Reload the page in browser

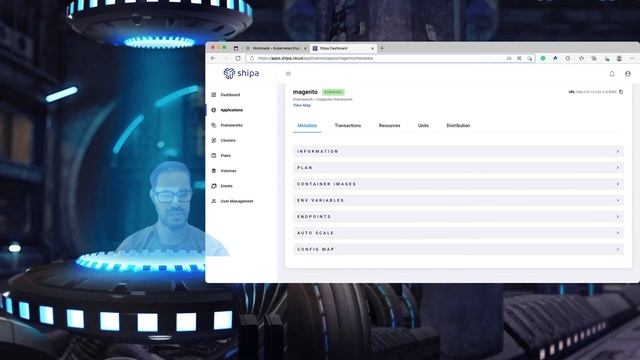pyautogui.click(x=238, y=58)
